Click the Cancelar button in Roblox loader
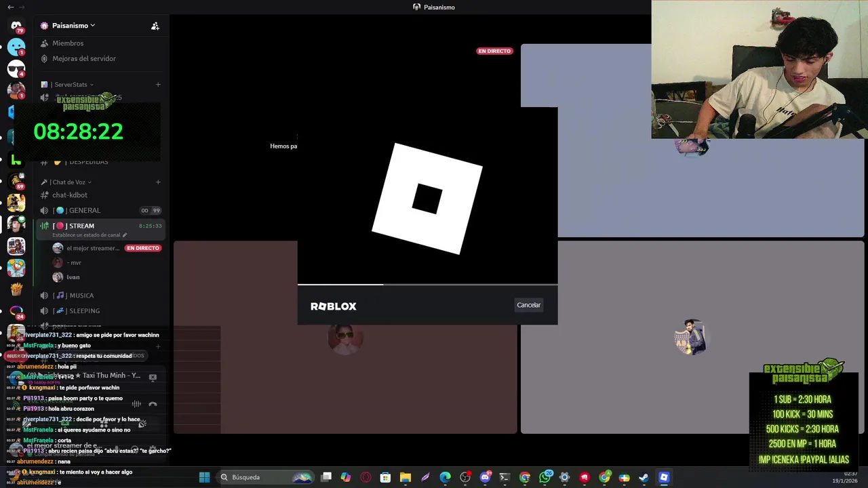This screenshot has width=868, height=488. pos(528,305)
